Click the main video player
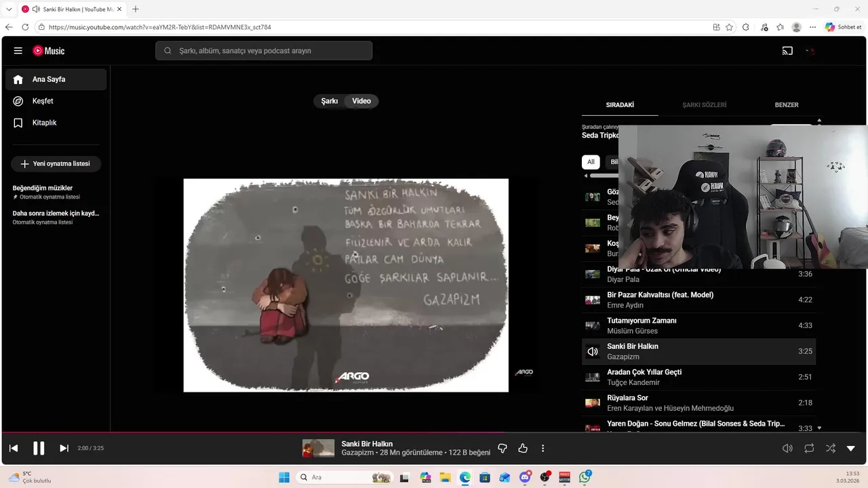 [346, 285]
